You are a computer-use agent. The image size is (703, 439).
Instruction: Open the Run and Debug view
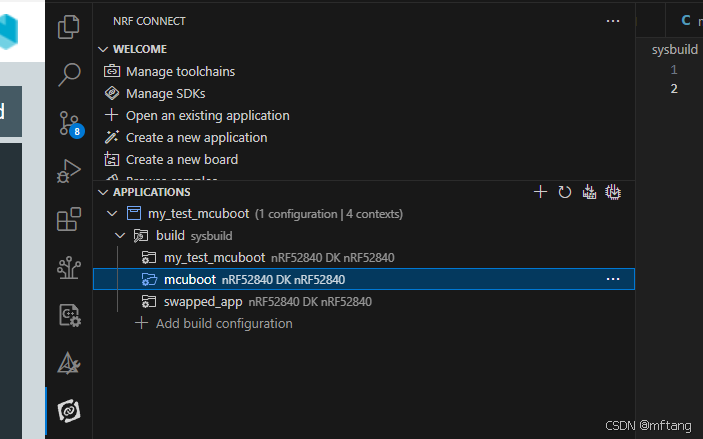69,171
